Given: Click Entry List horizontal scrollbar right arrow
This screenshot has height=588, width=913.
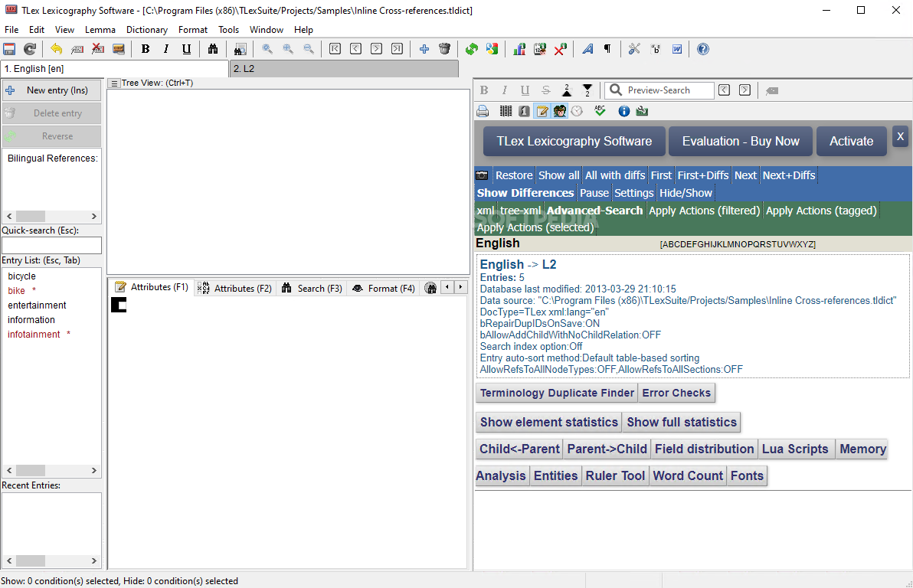Looking at the screenshot, I should pyautogui.click(x=94, y=470).
